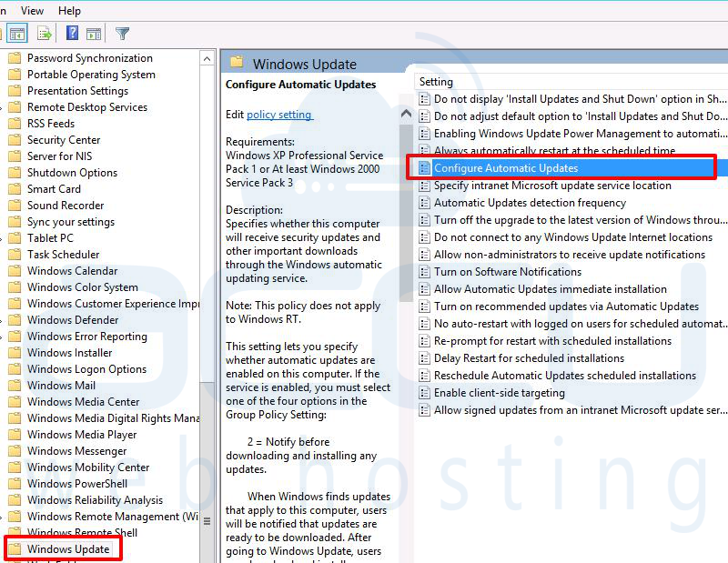Click the folder icon beside Remote Desktop Services
Screen dimensions: 728x563
pos(15,107)
